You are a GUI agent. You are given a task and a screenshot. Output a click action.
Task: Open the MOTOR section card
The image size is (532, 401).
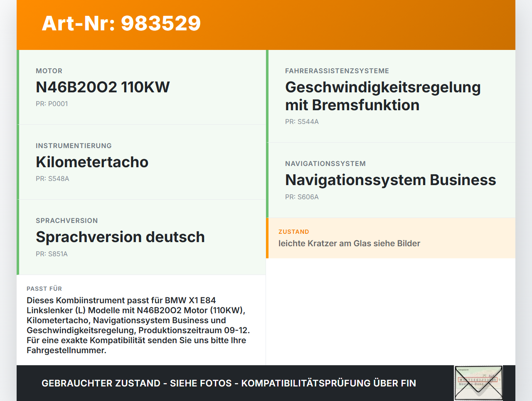click(141, 87)
